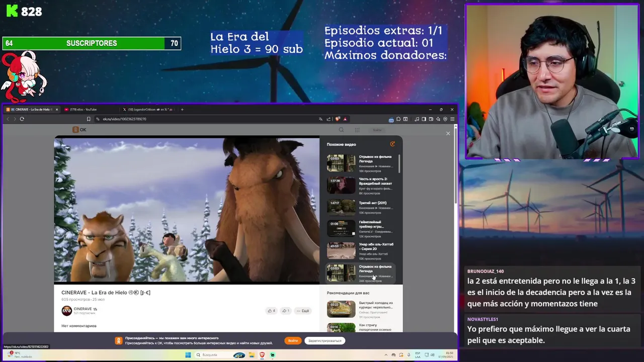Click the Войти orange login button

[x=293, y=340]
